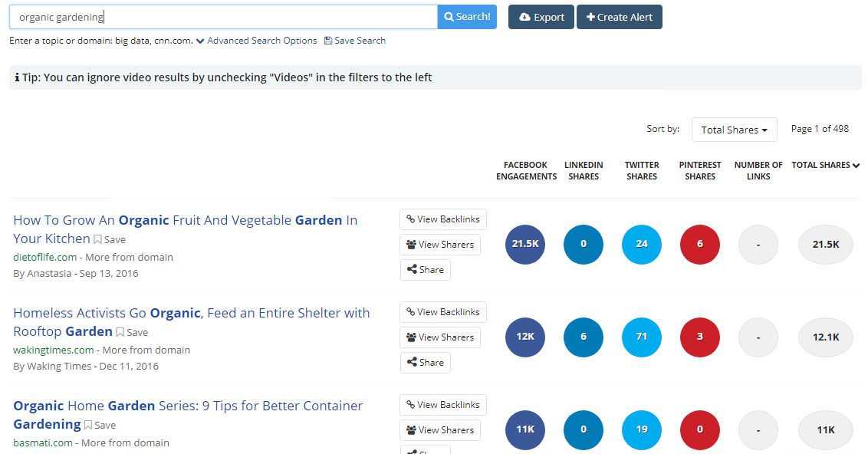The image size is (868, 454).
Task: Sort by the Total Shares column header
Action: point(825,165)
